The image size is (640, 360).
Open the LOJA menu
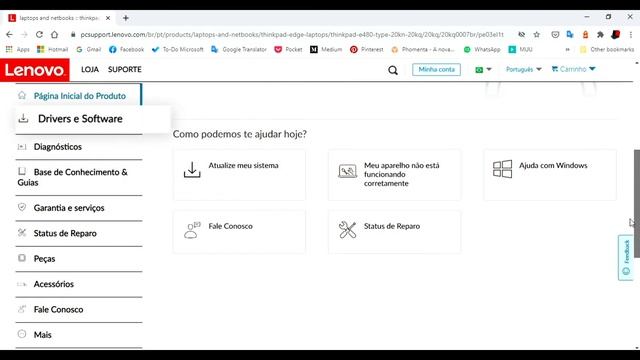pos(90,69)
